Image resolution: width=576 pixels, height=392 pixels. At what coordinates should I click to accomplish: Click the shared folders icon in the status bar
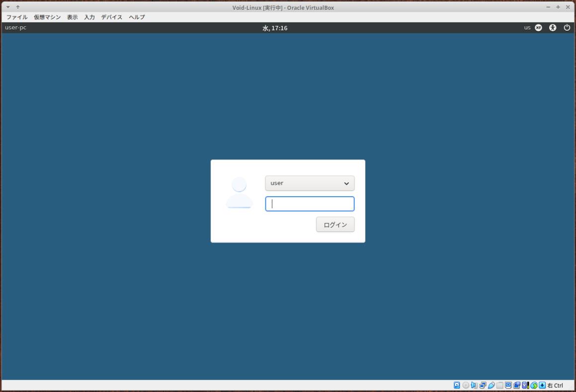[499, 385]
